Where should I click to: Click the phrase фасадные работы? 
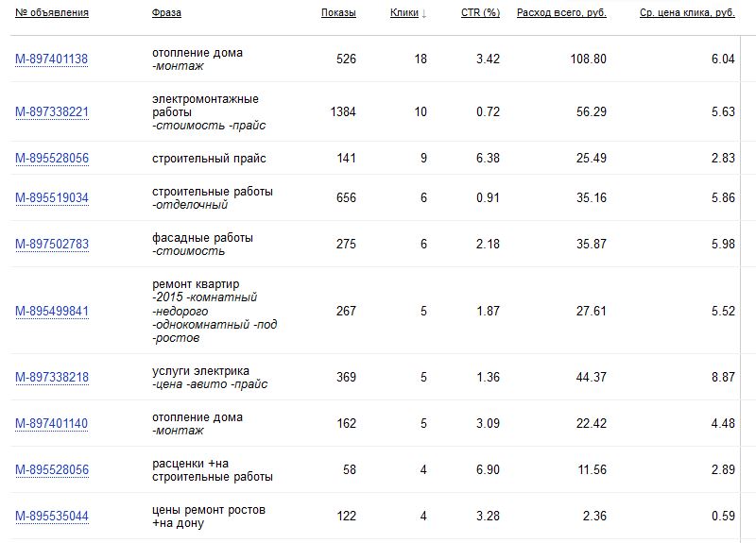tap(202, 238)
